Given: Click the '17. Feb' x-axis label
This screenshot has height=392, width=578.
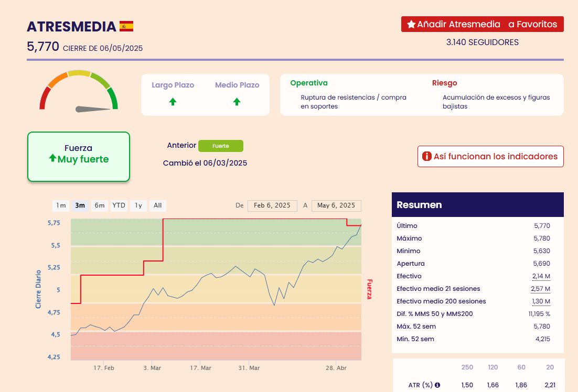Looking at the screenshot, I should [103, 368].
